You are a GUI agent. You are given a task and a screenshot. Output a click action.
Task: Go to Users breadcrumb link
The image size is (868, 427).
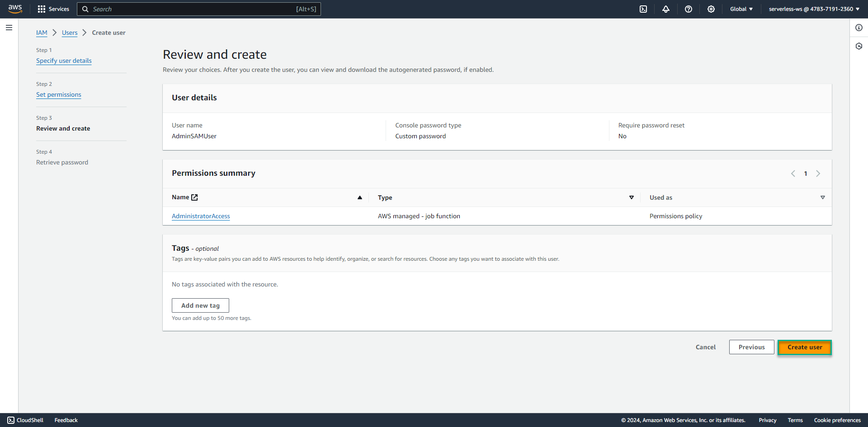click(70, 33)
